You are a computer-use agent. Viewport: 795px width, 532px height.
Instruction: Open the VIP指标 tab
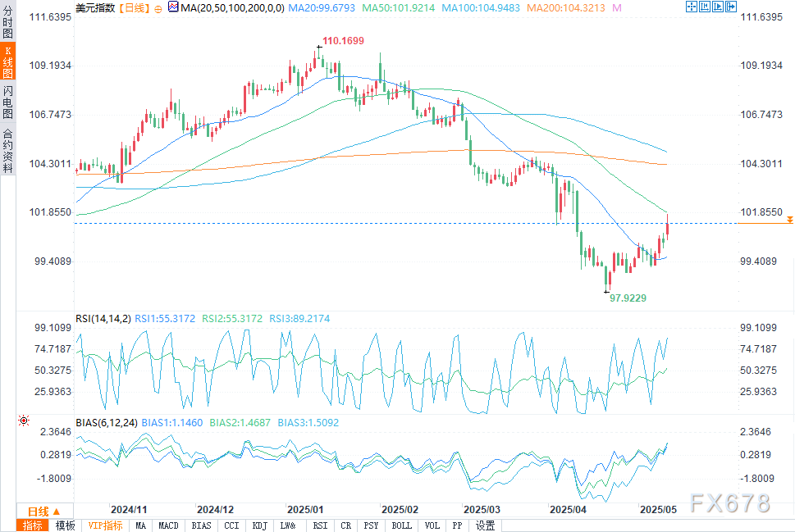click(104, 525)
